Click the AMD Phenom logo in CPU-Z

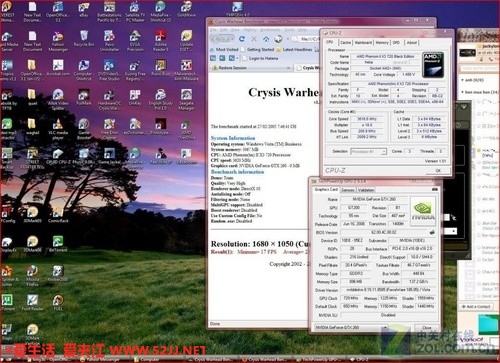coord(433,65)
